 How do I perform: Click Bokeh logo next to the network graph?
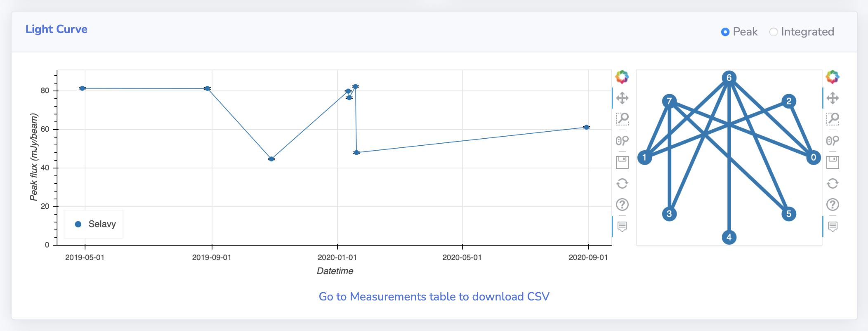(x=833, y=77)
